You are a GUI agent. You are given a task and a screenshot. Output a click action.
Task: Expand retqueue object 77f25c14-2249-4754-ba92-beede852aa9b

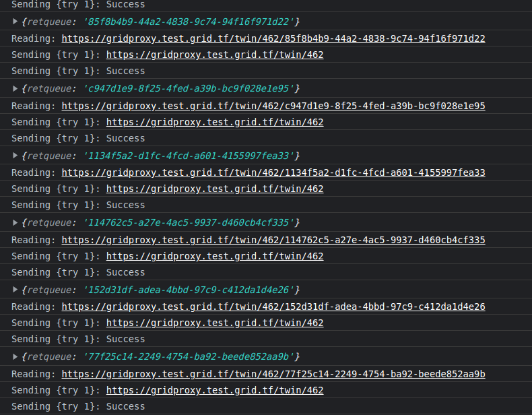15,356
